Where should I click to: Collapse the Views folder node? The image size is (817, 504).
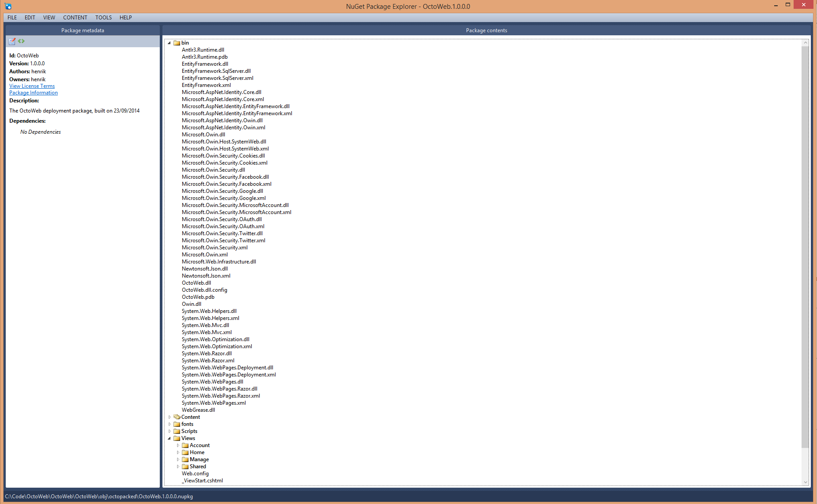(x=169, y=438)
